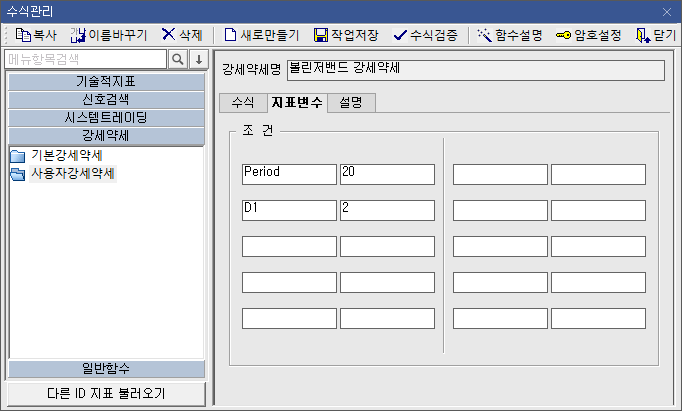Open the 설명 tab
Viewport: 682px width, 411px height.
point(351,103)
